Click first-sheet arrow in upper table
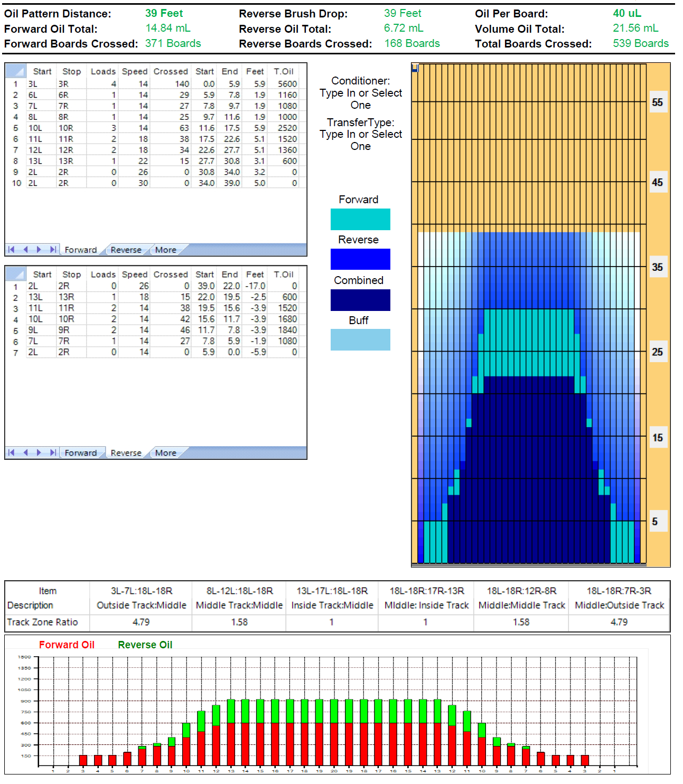This screenshot has width=683, height=784. pos(12,250)
